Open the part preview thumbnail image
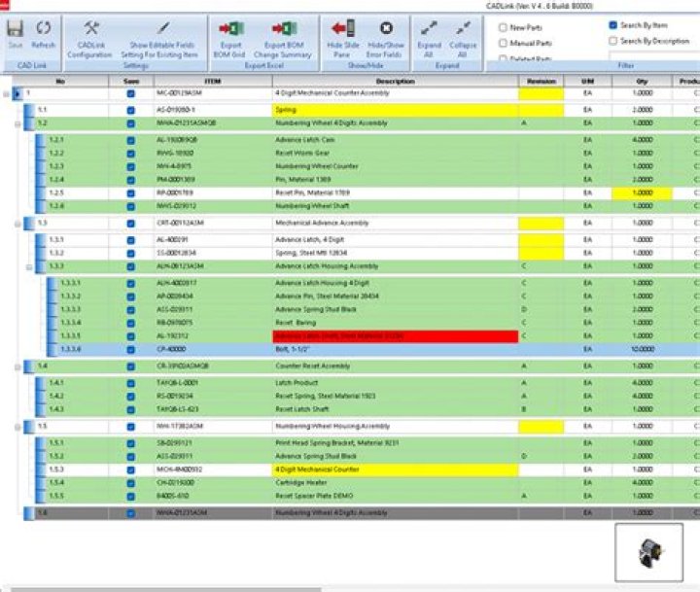Screen dimensions: 700x592 point(648,553)
